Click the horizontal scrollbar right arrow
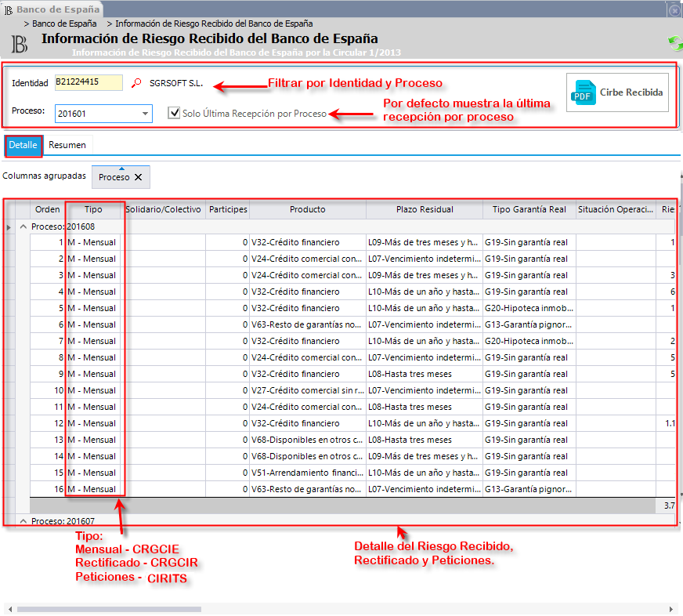The height and width of the screenshot is (616, 683). [671, 609]
